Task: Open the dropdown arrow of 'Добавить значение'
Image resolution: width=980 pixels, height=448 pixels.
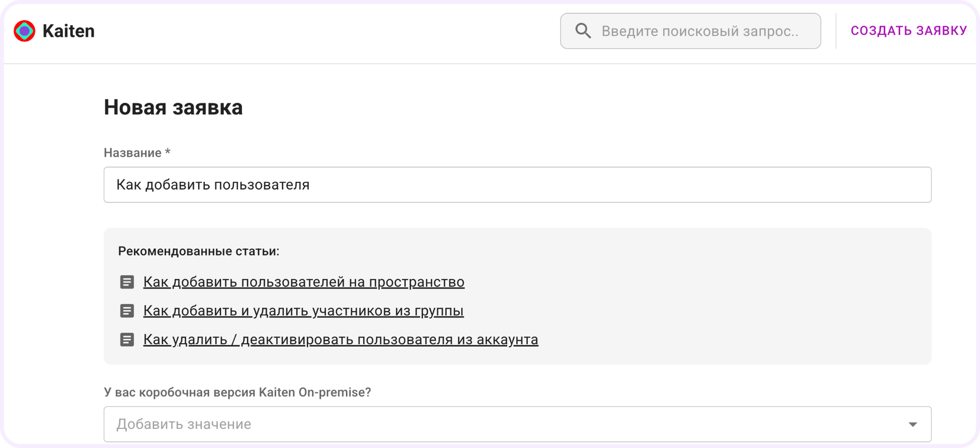Action: pyautogui.click(x=912, y=424)
